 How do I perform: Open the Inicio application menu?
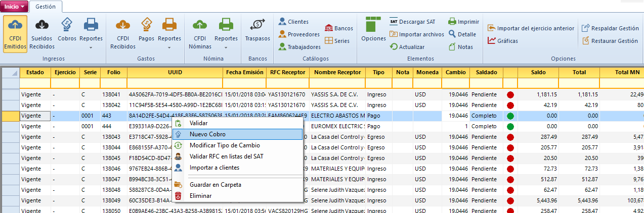(x=14, y=7)
